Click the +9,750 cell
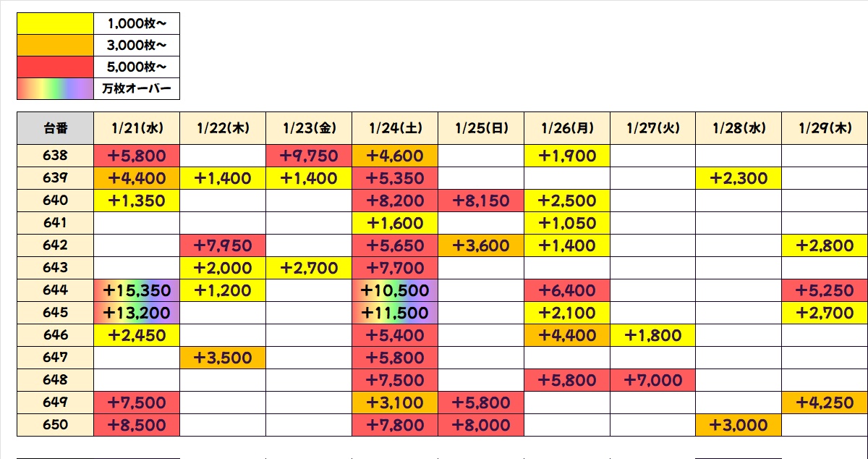Screen dimensions: 868x459 tap(309, 156)
